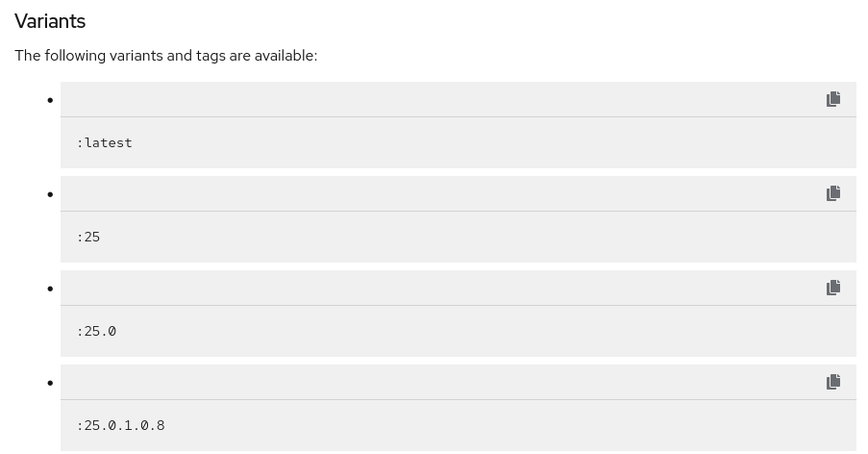Click the empty header bar above ':latest'
The height and width of the screenshot is (454, 868).
[433, 99]
